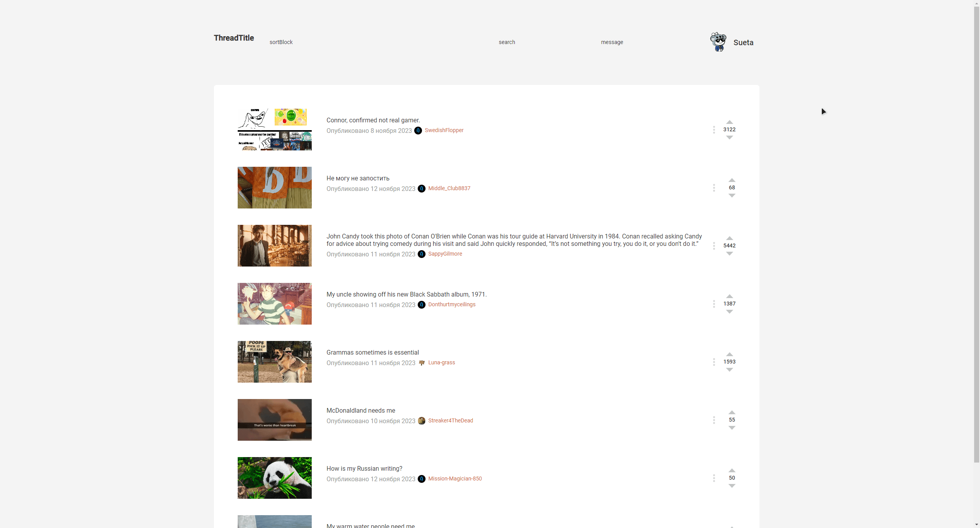Open three-dot menu for Russian writing post
This screenshot has width=980, height=528.
(714, 478)
